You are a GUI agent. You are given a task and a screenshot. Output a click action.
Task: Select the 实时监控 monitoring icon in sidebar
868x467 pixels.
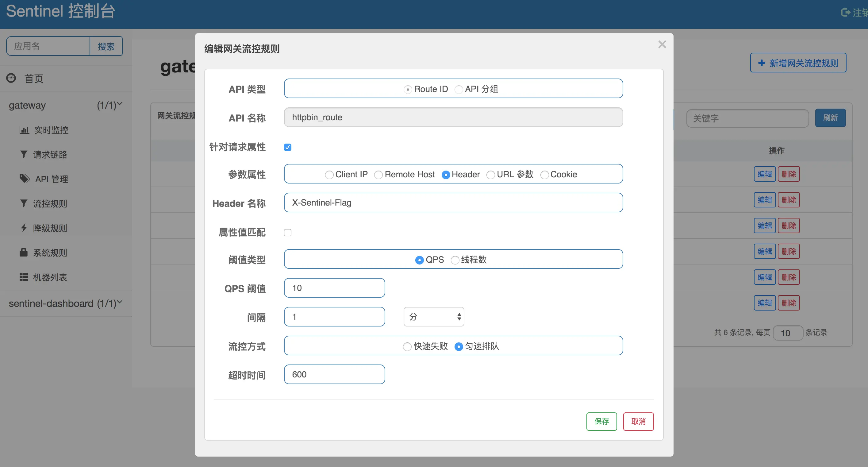(x=24, y=130)
